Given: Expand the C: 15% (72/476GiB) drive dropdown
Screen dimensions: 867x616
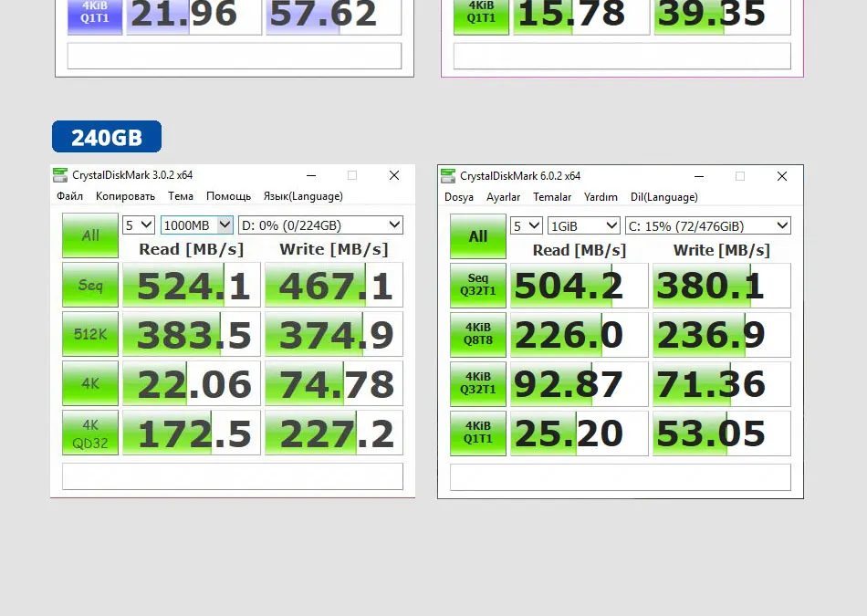Looking at the screenshot, I should coord(708,226).
